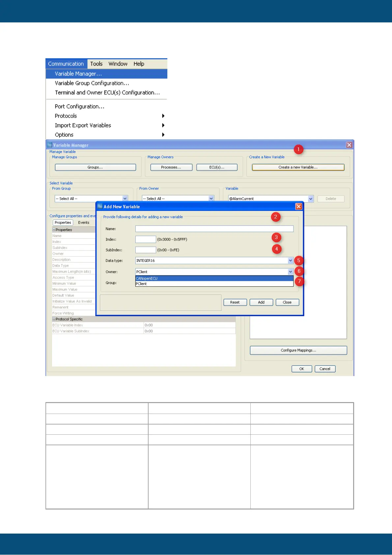Close the Variable Manager window
Viewport: 392px width, 555px height.
(x=350, y=145)
